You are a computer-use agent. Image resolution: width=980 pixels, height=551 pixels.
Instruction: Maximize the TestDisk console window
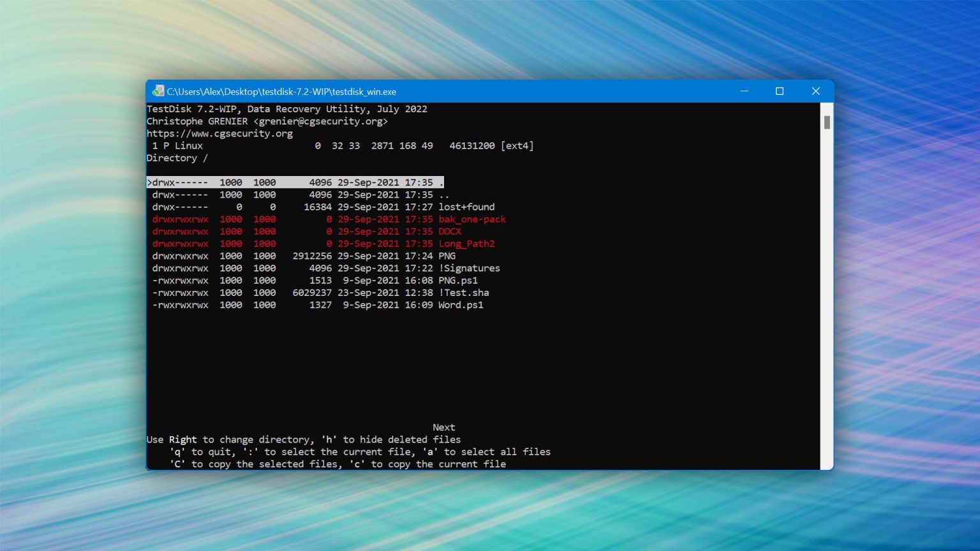(779, 91)
